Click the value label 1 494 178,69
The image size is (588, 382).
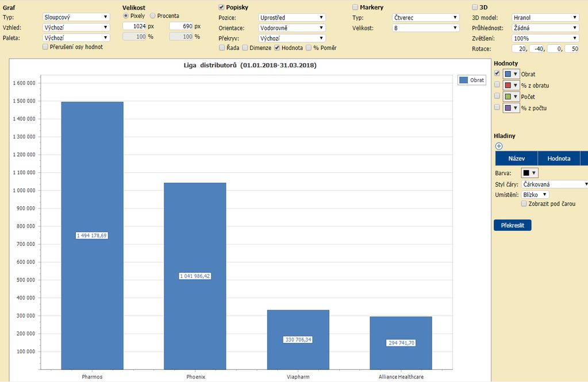(x=92, y=236)
